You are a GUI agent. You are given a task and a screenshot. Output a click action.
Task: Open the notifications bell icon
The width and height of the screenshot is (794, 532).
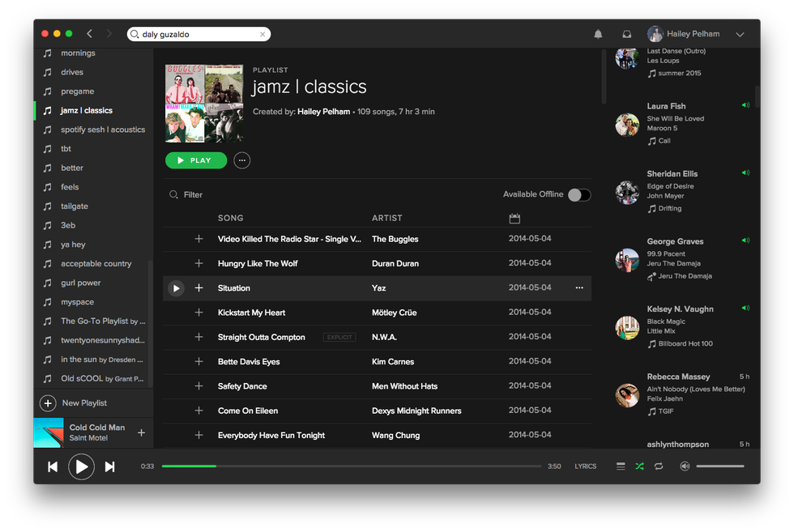[x=598, y=34]
